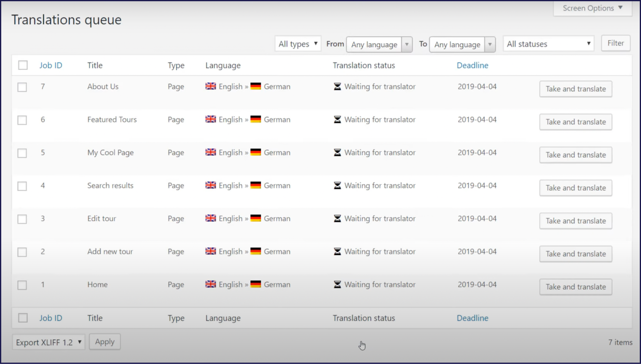Click hourglass status icon in Featured Tours row
The width and height of the screenshot is (641, 364).
coord(337,120)
